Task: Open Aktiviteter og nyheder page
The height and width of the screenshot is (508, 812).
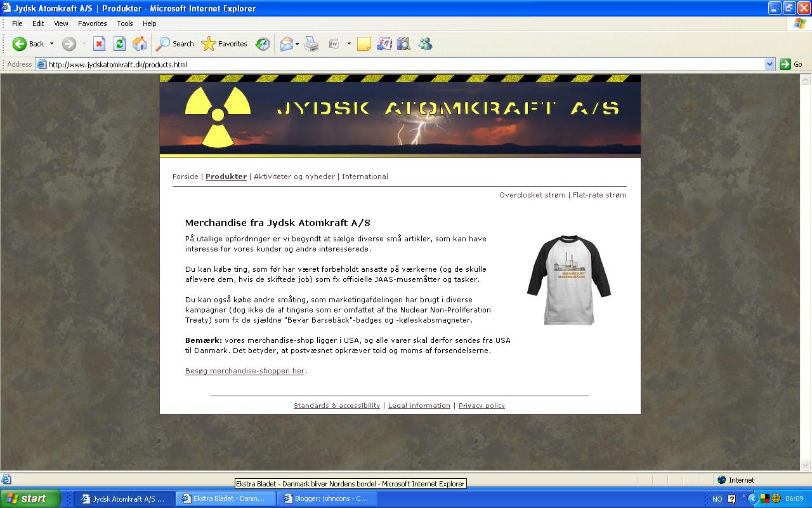Action: 294,177
